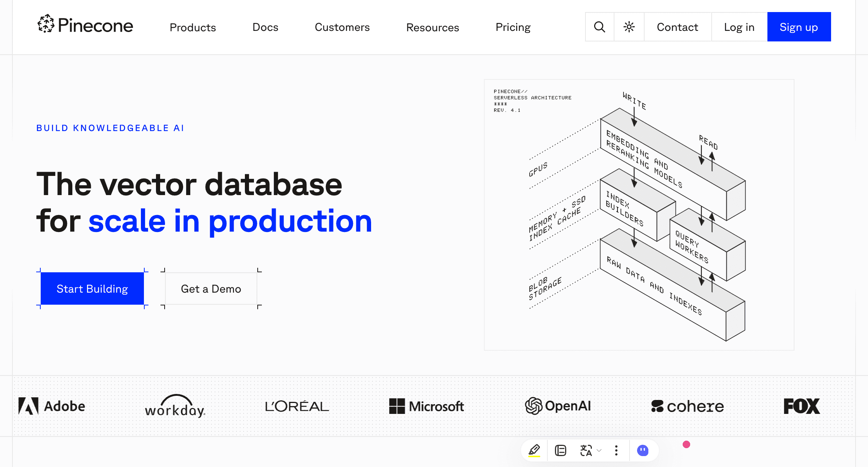Screen dimensions: 868x467
Task: Toggle the light/dark theme sun icon
Action: coord(629,27)
